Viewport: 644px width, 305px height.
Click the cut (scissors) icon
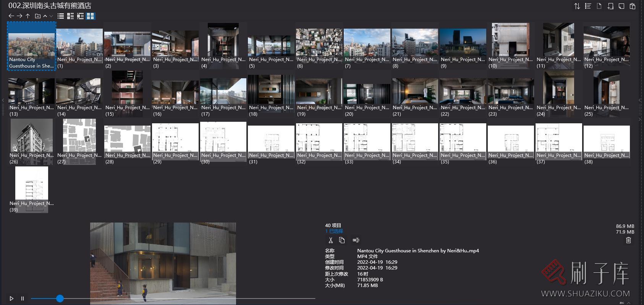(x=331, y=240)
